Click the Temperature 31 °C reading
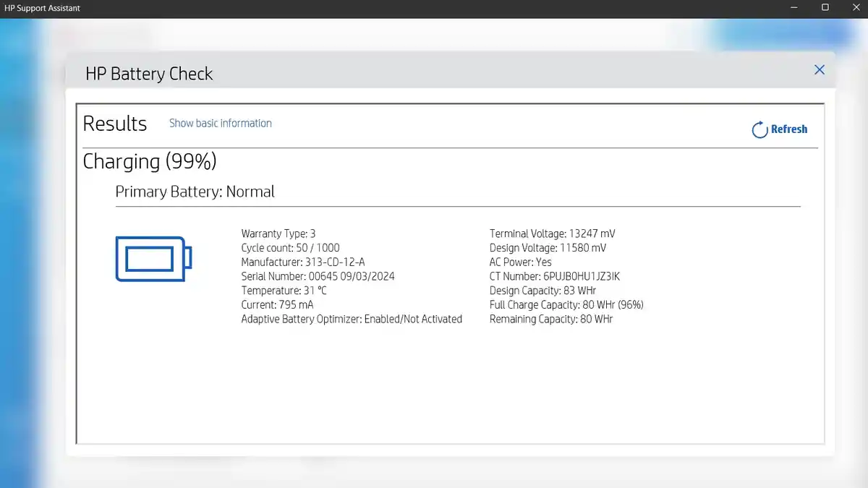The width and height of the screenshot is (868, 488). click(284, 291)
